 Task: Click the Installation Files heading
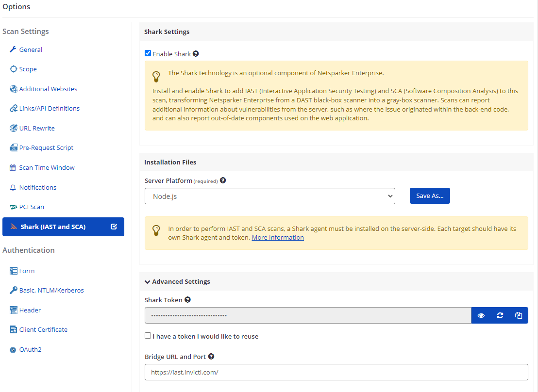(x=170, y=162)
